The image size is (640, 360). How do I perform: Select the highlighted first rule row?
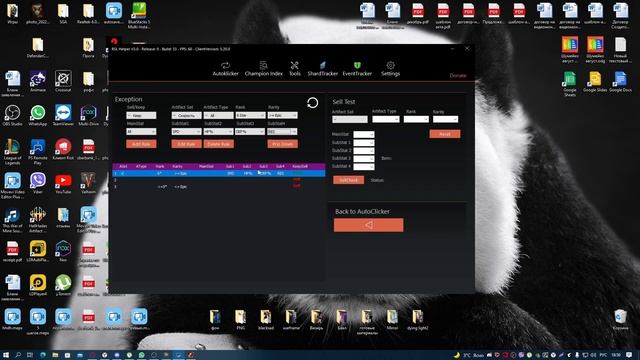[219, 173]
